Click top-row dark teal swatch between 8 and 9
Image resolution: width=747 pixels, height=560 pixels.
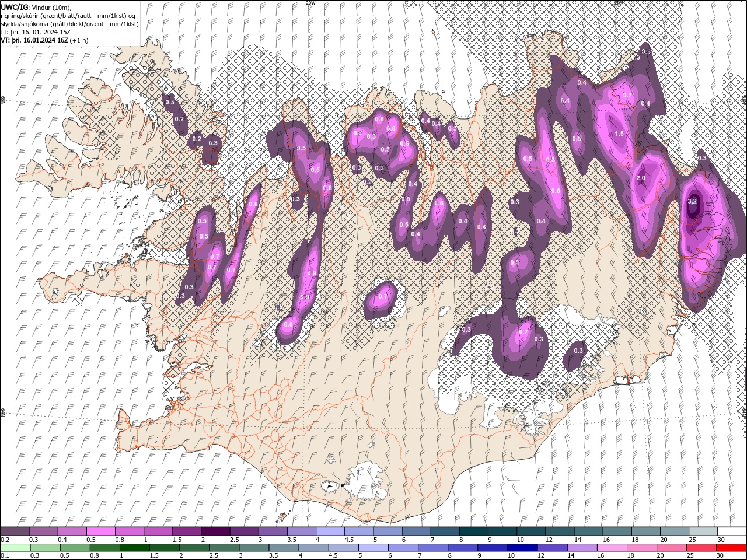pyautogui.click(x=474, y=531)
